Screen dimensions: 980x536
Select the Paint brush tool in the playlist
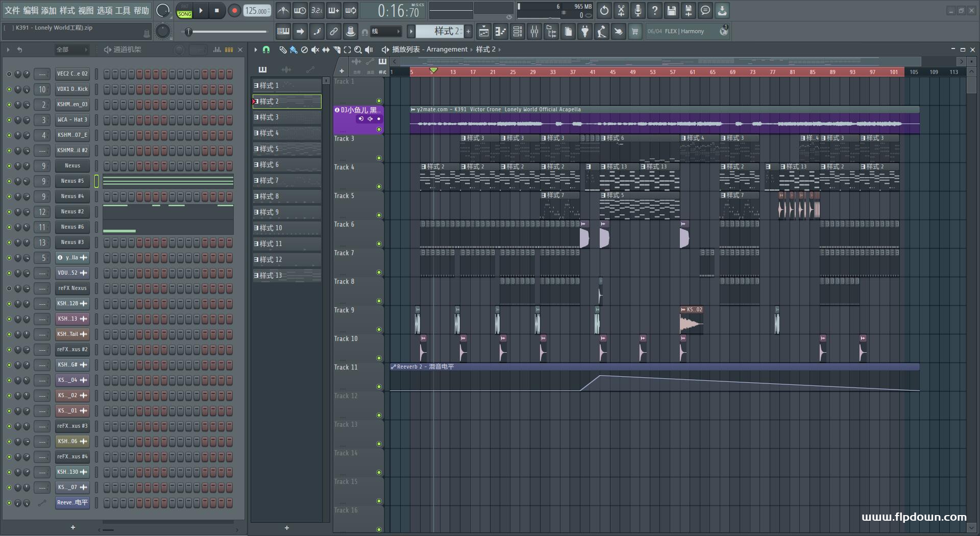pos(293,50)
